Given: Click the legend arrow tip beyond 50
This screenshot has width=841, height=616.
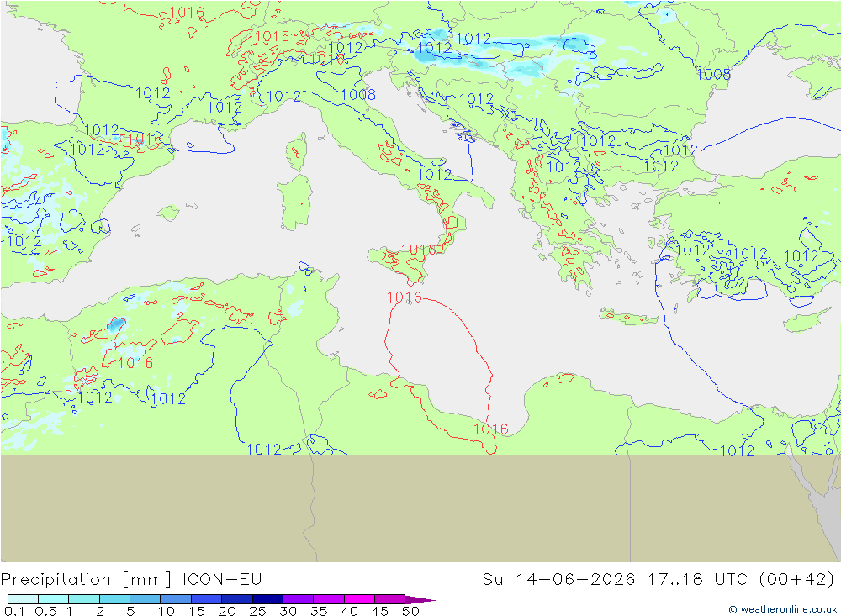Looking at the screenshot, I should point(420,599).
